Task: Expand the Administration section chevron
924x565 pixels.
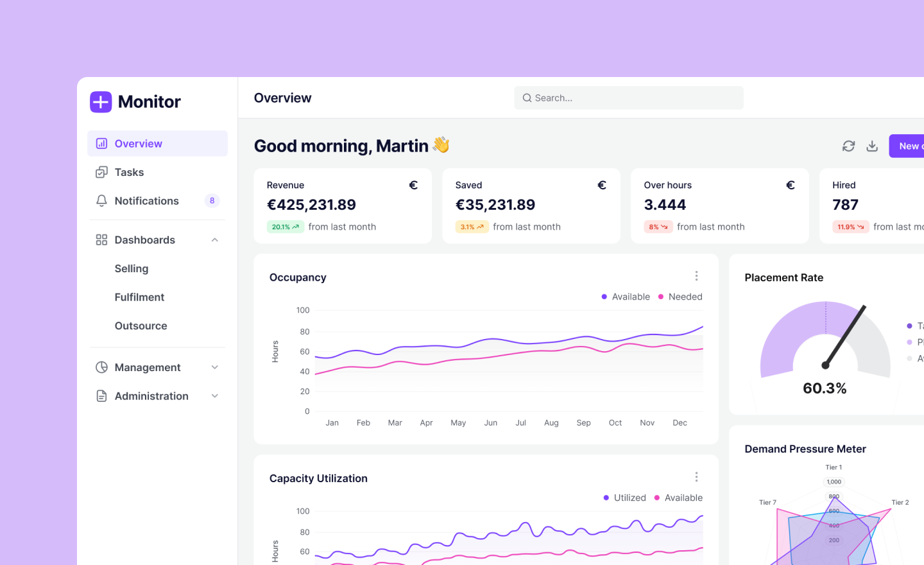Action: pyautogui.click(x=215, y=396)
